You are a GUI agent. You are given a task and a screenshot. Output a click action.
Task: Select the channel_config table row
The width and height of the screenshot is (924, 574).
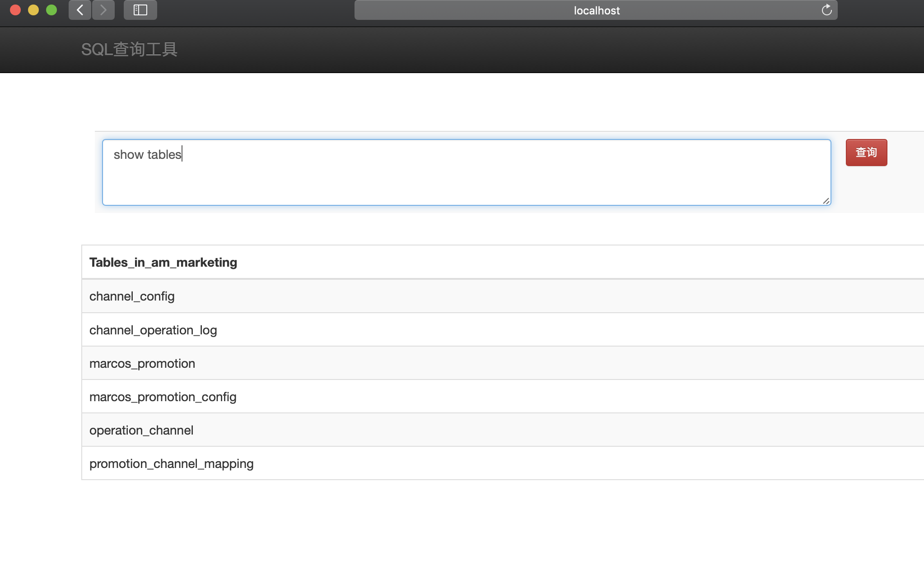132,296
